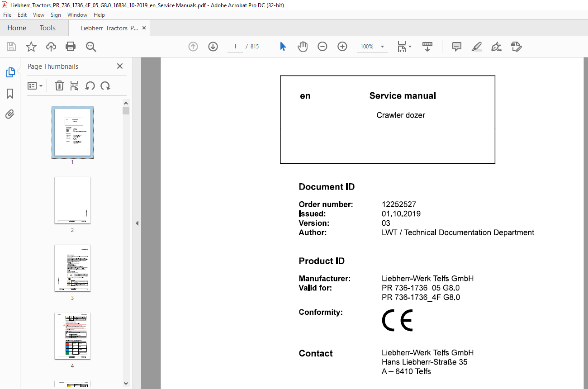Open the File menu
Image resolution: width=588 pixels, height=389 pixels.
(7, 15)
